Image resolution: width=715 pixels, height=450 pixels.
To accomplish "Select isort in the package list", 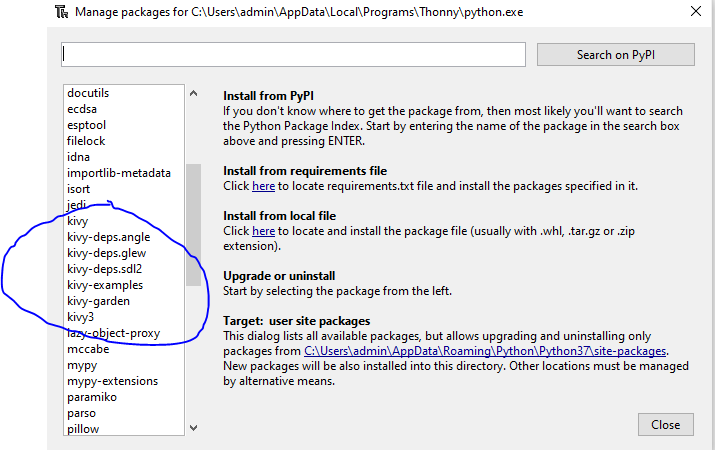I will [x=78, y=189].
